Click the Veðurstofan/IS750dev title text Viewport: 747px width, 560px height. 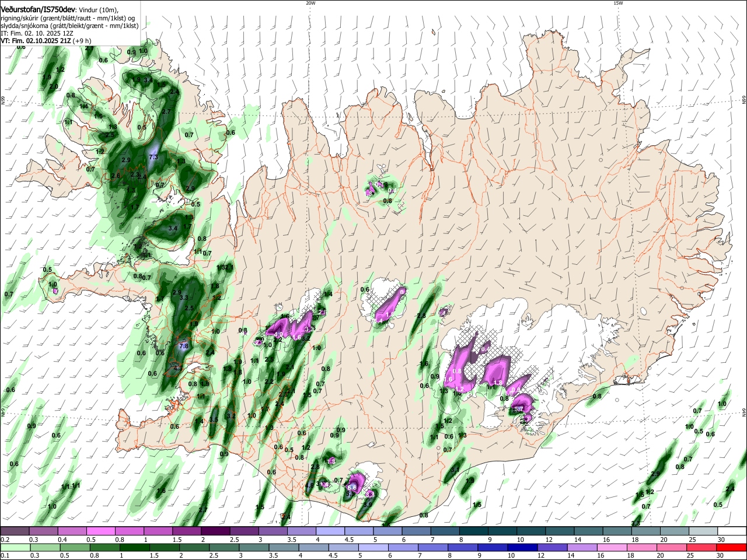[x=38, y=10]
